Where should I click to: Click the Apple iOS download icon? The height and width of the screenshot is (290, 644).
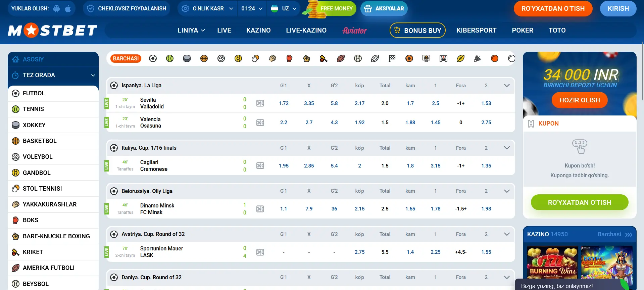point(68,8)
